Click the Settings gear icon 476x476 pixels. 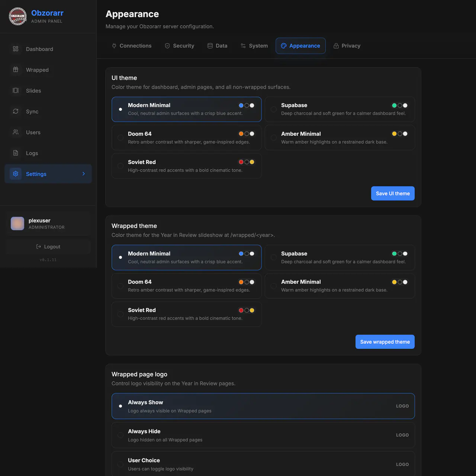point(16,174)
